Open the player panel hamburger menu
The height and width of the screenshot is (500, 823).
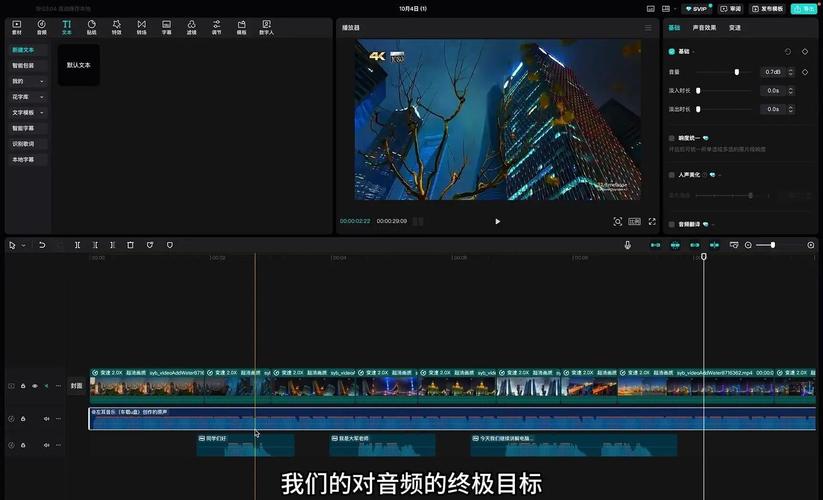point(648,28)
